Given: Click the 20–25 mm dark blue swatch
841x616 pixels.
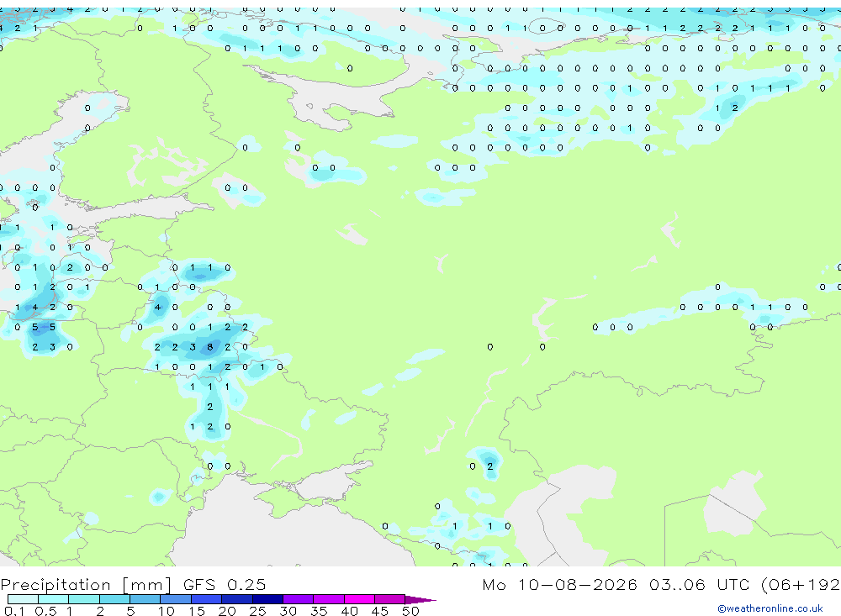Looking at the screenshot, I should pyautogui.click(x=237, y=599).
